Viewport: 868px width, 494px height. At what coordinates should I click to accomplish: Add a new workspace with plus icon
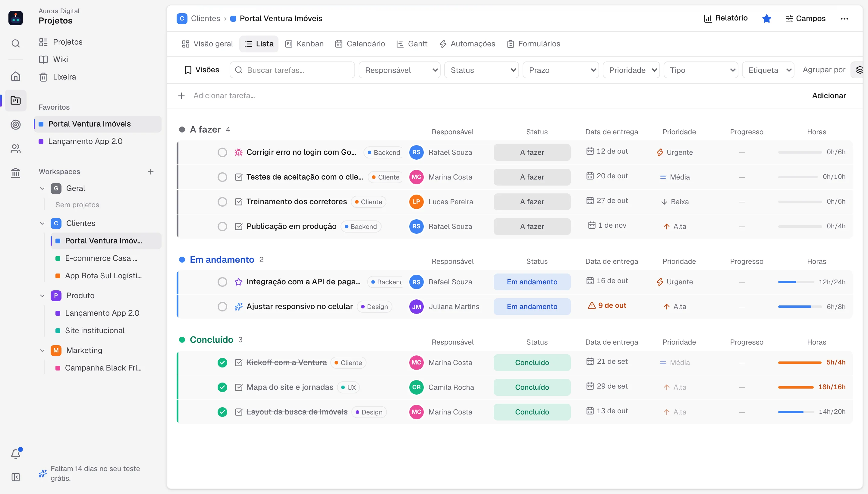(x=151, y=172)
